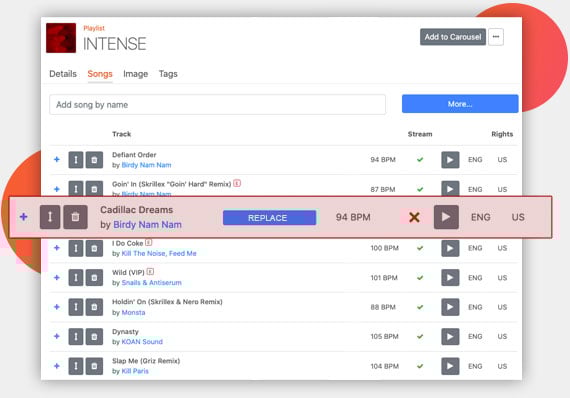Open the three-dots options menu

pyautogui.click(x=496, y=37)
